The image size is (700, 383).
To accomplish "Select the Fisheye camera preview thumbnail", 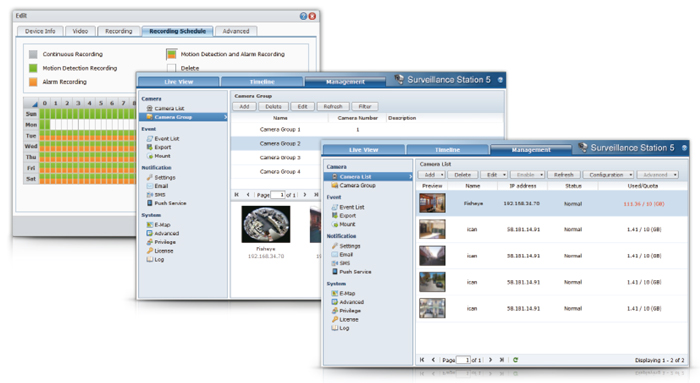I will coord(432,203).
